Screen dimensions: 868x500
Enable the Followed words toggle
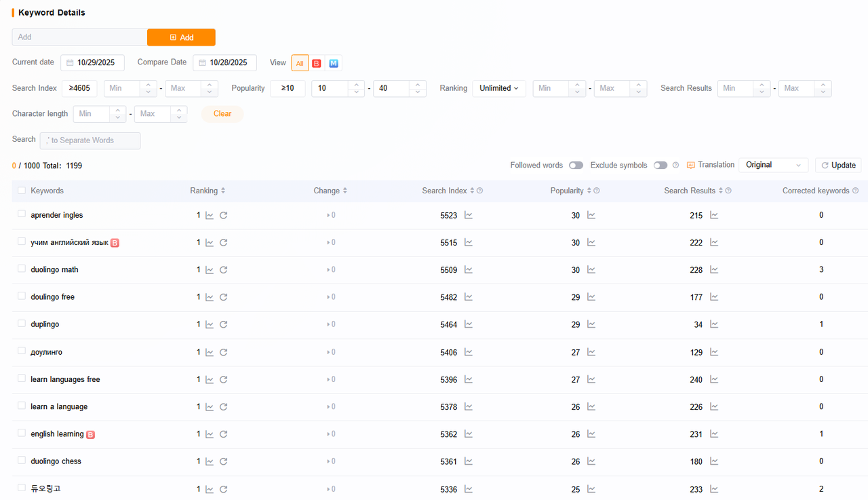(x=576, y=165)
